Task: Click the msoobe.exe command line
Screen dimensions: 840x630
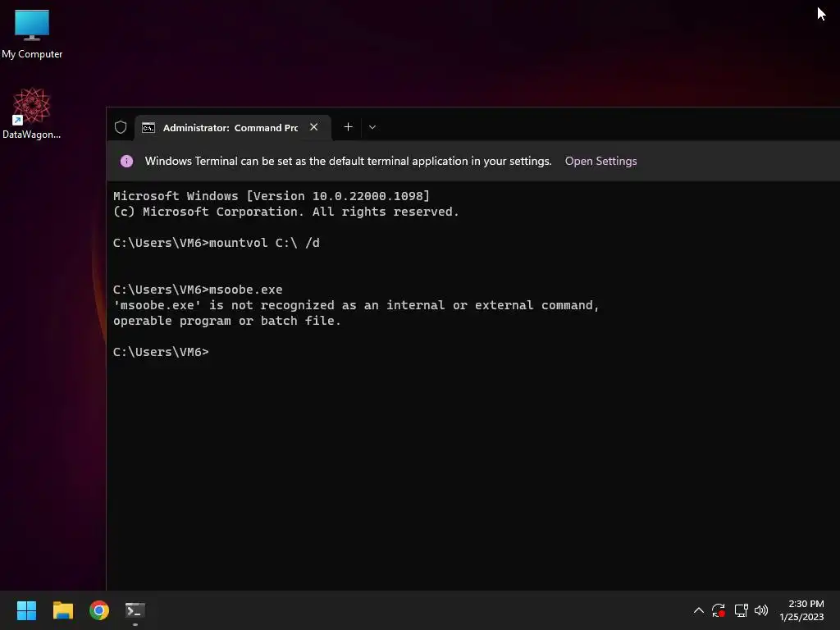Action: coord(198,290)
